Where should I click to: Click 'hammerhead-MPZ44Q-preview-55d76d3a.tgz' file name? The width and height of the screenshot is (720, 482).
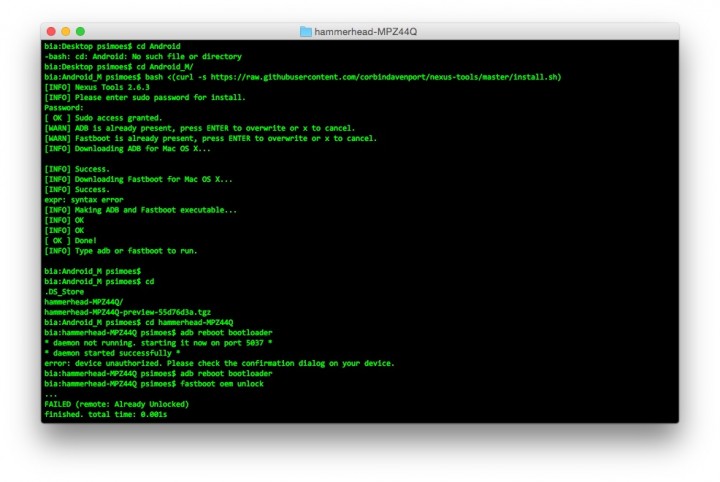127,312
